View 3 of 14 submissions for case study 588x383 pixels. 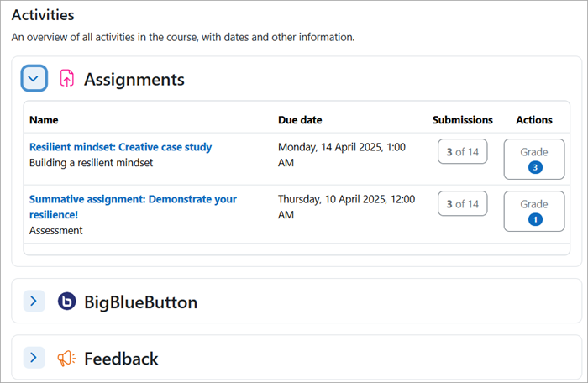[462, 151]
